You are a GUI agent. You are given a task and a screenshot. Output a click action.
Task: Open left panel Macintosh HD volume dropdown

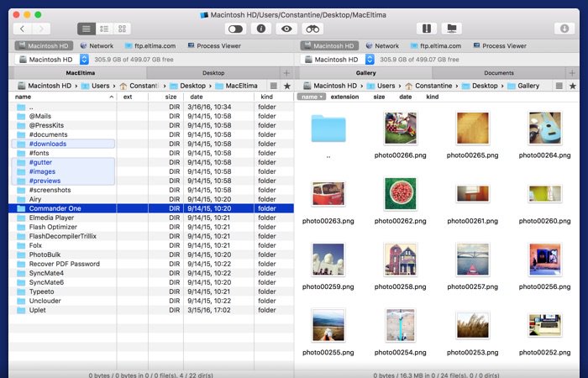[52, 60]
